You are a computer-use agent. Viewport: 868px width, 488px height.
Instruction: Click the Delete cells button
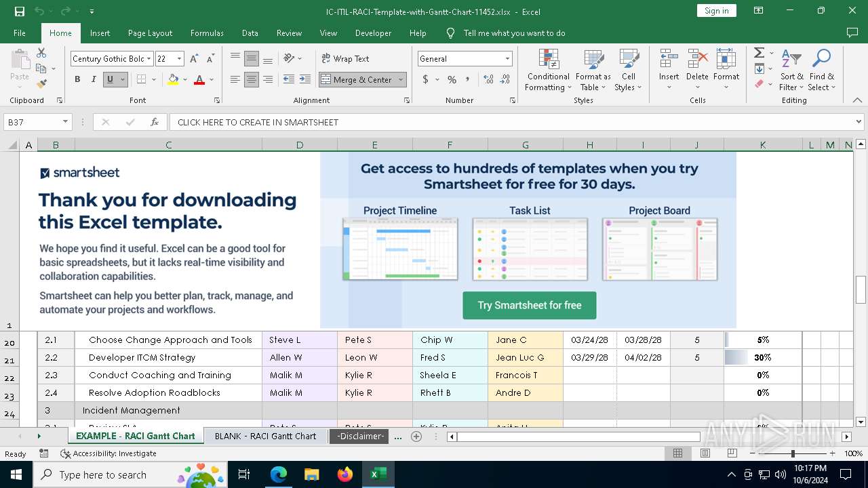697,70
